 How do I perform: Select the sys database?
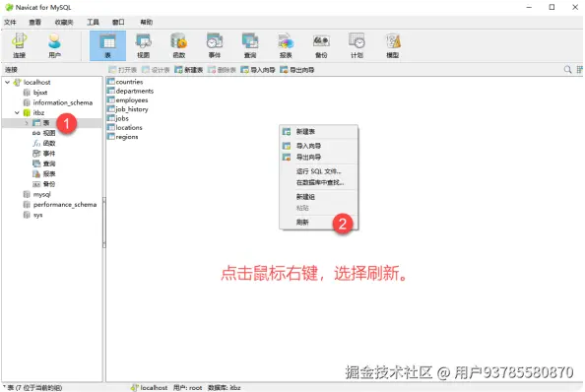click(37, 215)
